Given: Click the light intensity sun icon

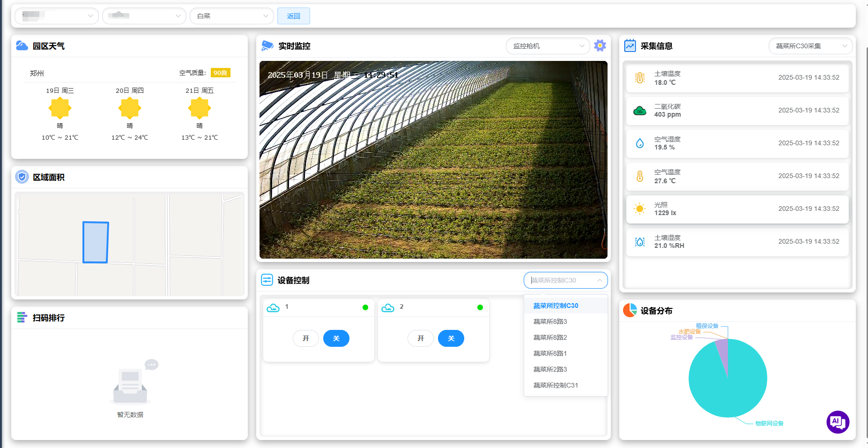Looking at the screenshot, I should tap(639, 209).
